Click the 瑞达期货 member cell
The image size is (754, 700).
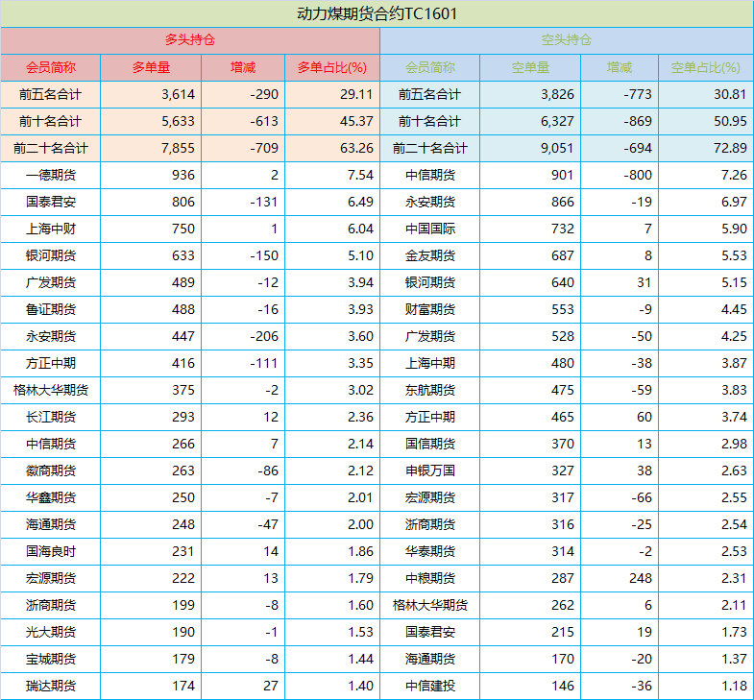(51, 686)
